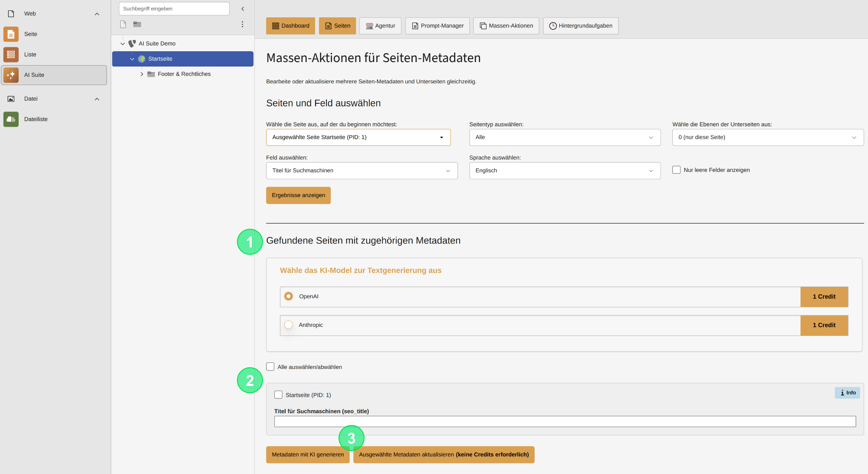Select AI Suite Demo root in page tree
Screen dimensions: 868x474
pos(157,43)
